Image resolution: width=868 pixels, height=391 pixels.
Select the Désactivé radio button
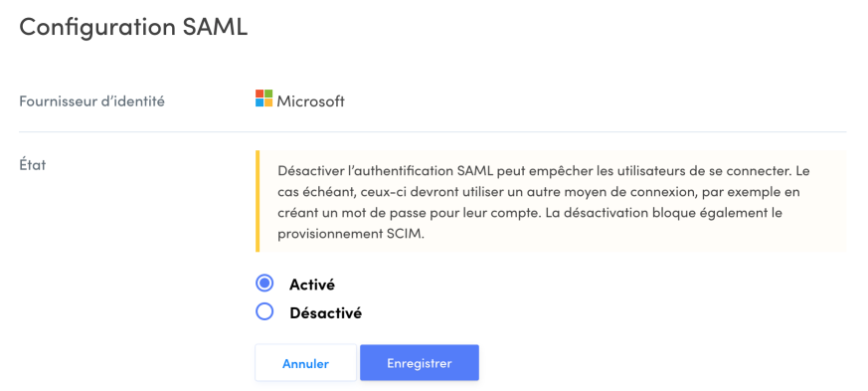pos(264,311)
